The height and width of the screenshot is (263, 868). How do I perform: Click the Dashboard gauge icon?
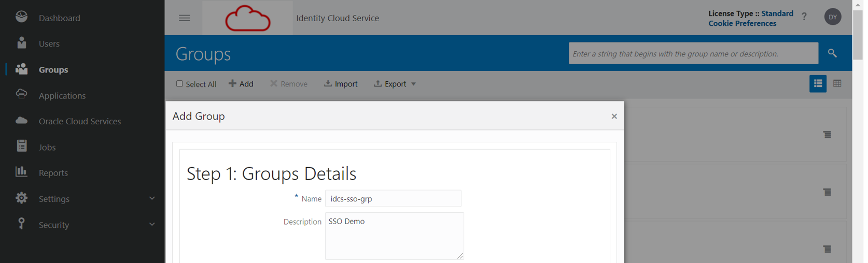point(21,17)
